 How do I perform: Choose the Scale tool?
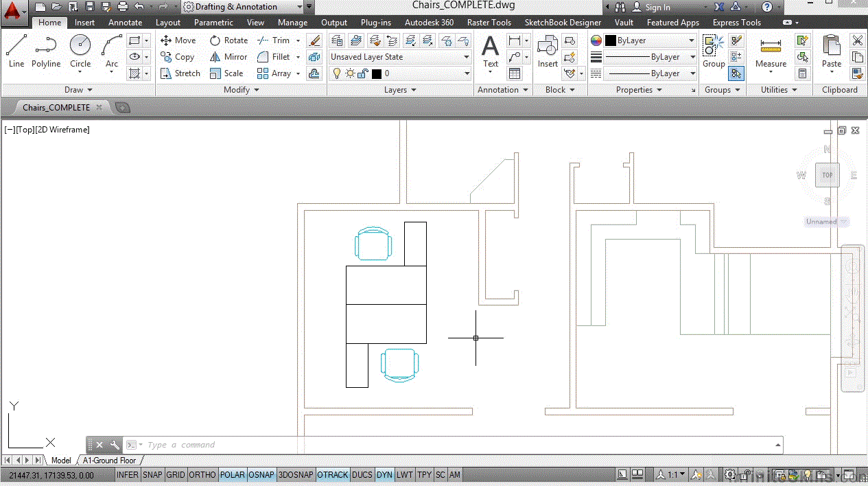tap(226, 73)
